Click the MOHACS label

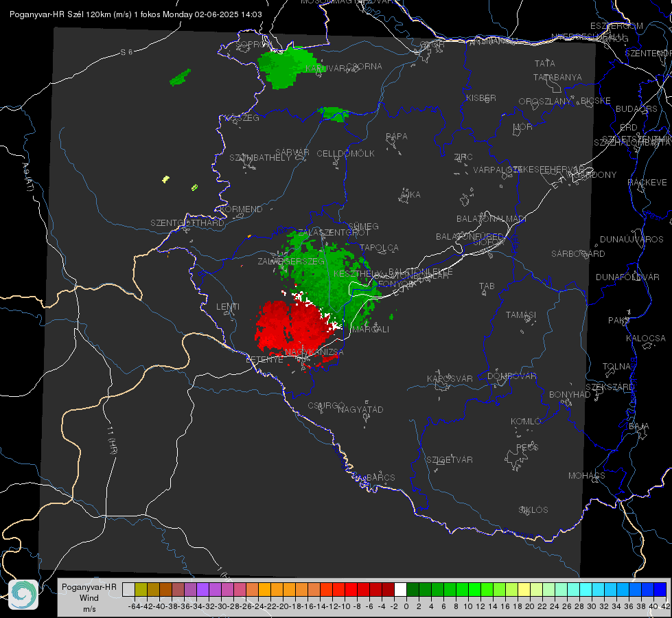coord(587,476)
